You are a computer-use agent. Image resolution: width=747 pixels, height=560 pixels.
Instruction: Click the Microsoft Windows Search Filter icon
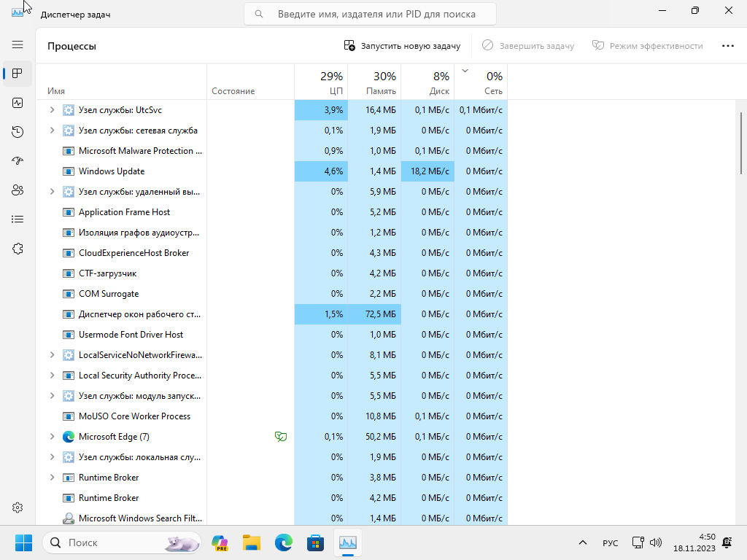click(69, 518)
